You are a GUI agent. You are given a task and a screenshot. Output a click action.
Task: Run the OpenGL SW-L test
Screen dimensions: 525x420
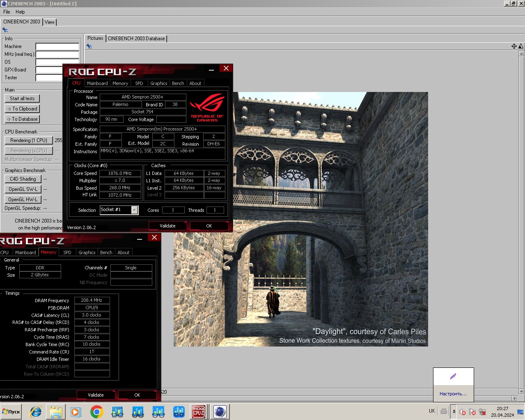[23, 189]
